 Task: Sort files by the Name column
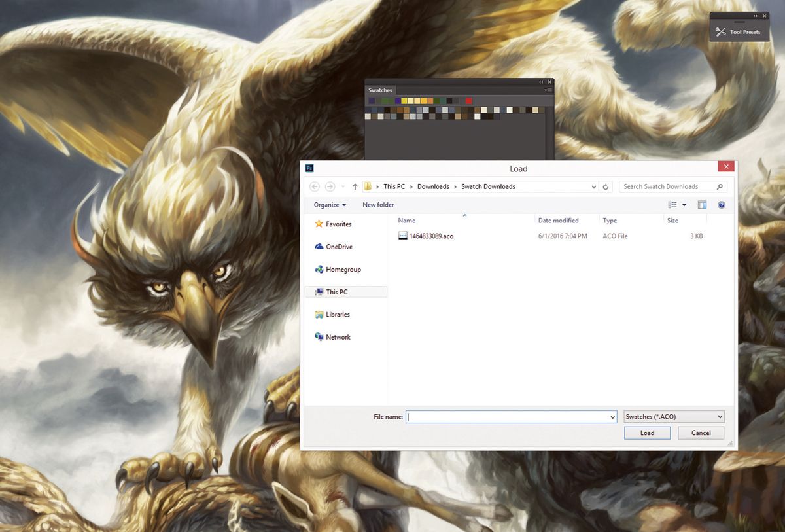[x=407, y=221]
